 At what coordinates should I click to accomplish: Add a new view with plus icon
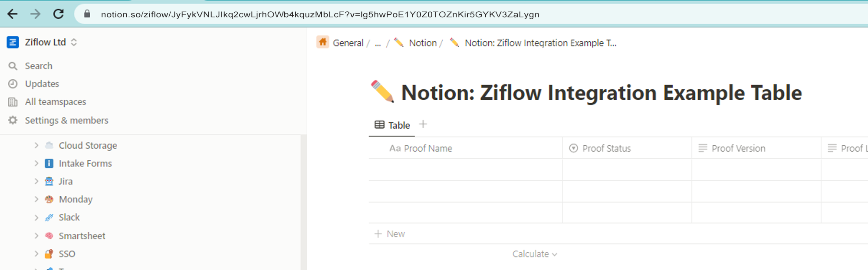[x=423, y=124]
